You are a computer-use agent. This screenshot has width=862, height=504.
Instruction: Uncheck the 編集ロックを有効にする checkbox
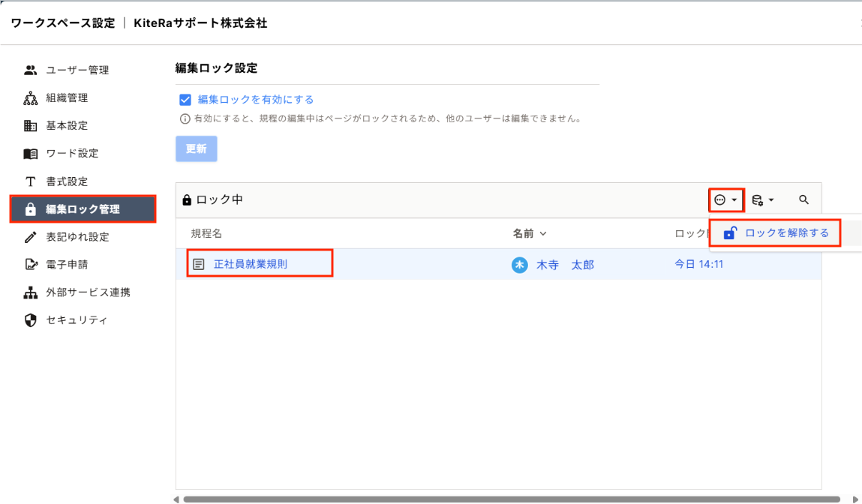tap(185, 100)
